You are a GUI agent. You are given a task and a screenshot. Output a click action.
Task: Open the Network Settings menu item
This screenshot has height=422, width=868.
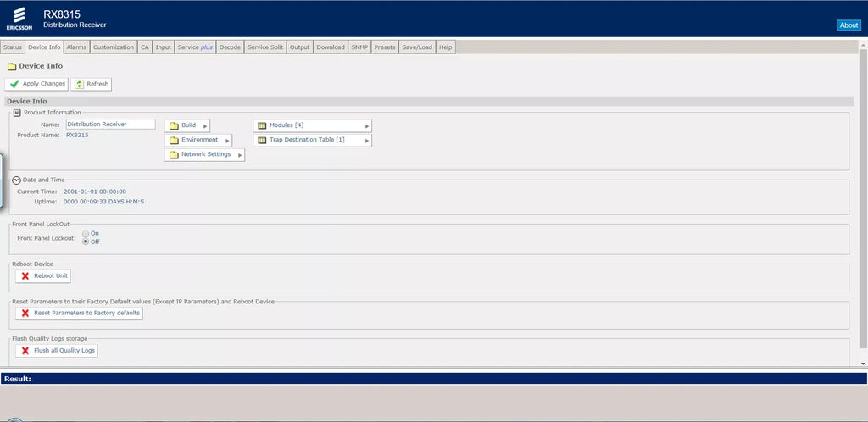pos(205,155)
